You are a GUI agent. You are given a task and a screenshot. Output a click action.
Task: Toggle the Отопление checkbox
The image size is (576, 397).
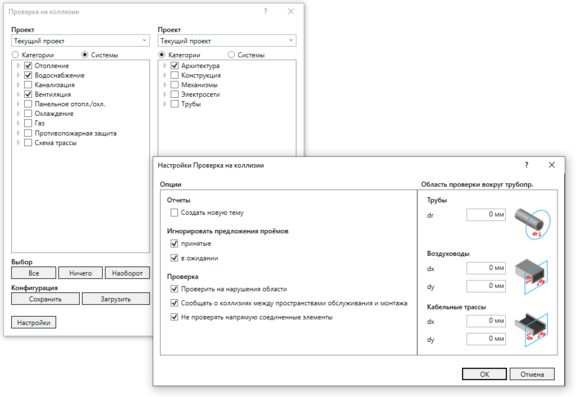pos(28,66)
